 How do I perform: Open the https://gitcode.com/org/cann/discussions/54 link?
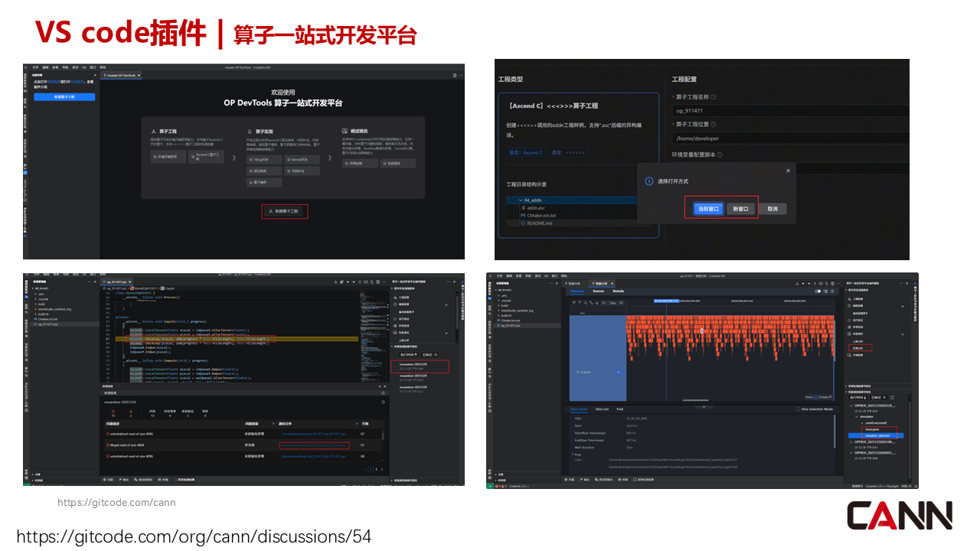coord(194,536)
